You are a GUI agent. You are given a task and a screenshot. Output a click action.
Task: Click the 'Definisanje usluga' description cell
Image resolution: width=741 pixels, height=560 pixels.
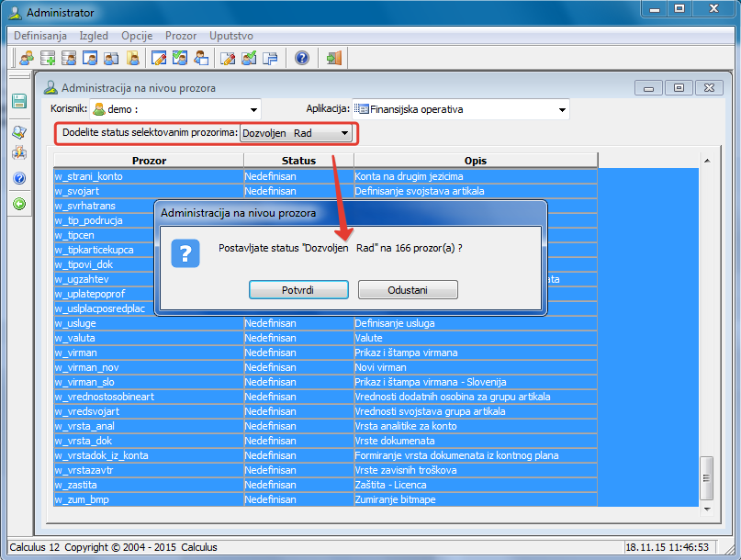click(x=476, y=323)
